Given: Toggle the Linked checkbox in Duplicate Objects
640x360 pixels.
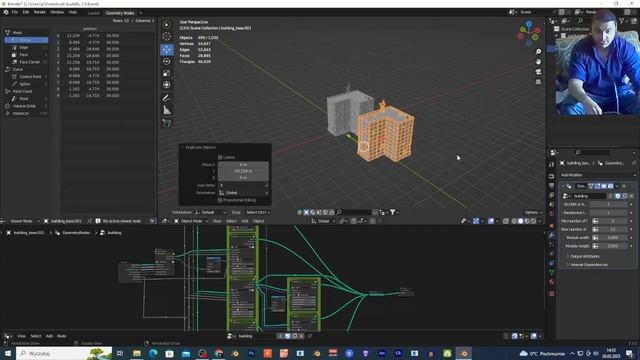Looking at the screenshot, I should (220, 157).
